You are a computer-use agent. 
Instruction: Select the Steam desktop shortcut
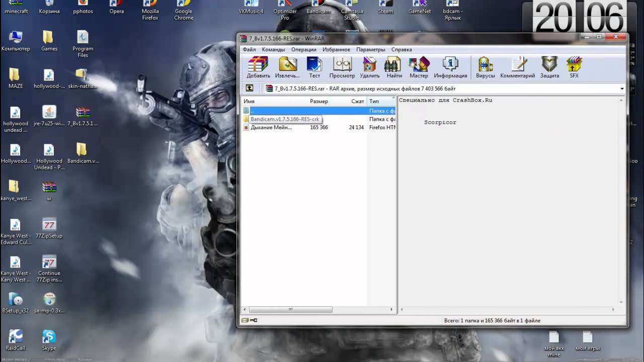click(385, 8)
